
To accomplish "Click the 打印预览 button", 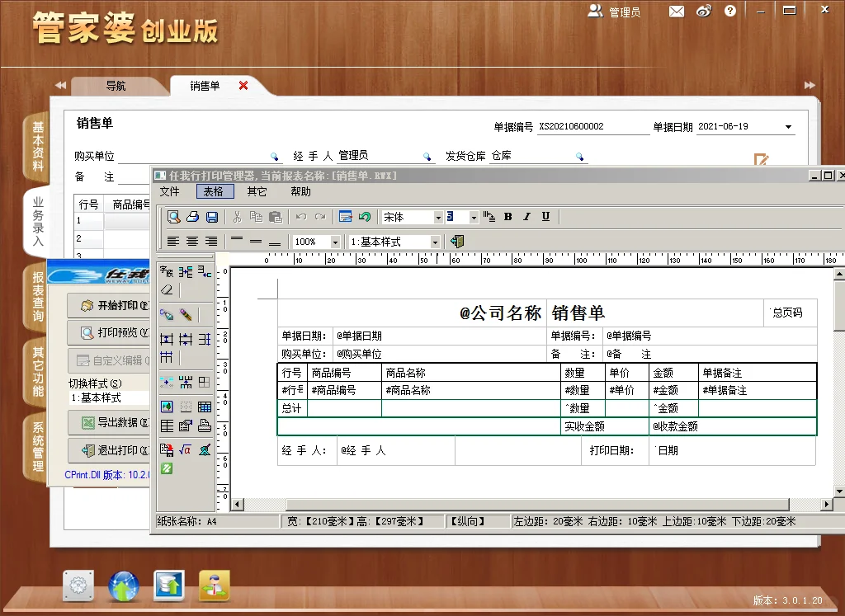I will click(108, 333).
